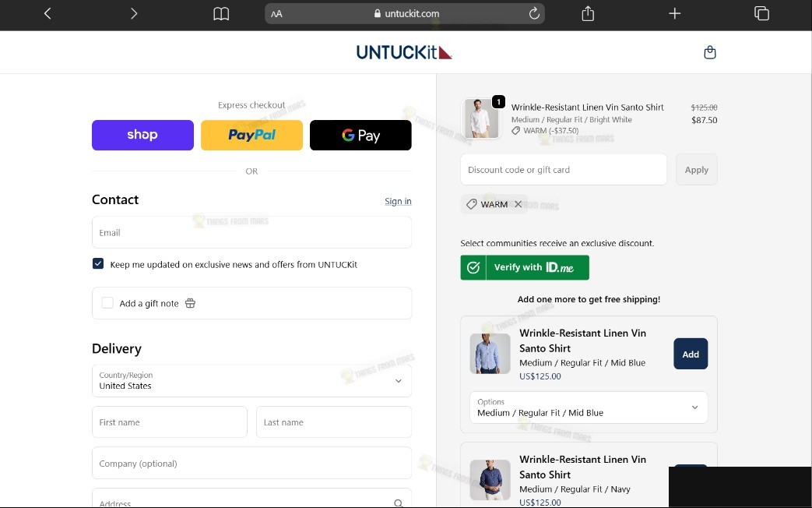The width and height of the screenshot is (812, 508).
Task: Uncheck Keep me updated on exclusive news
Action: coord(98,263)
